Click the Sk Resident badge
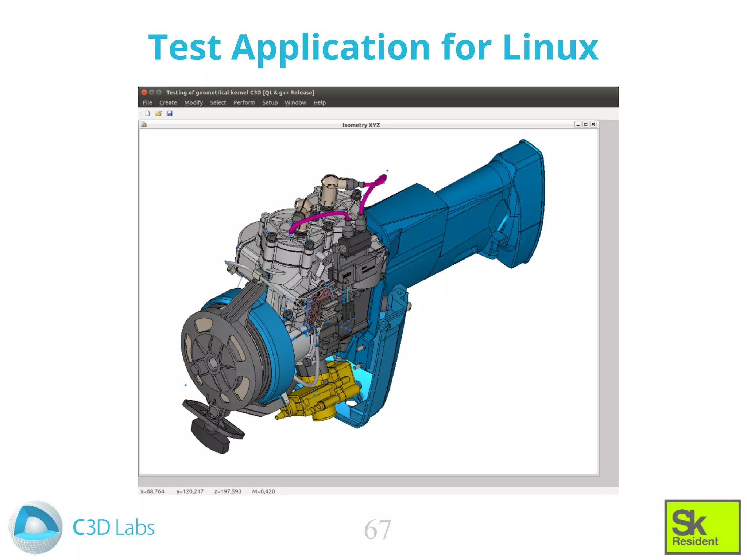Image resolution: width=747 pixels, height=560 pixels. (x=703, y=527)
